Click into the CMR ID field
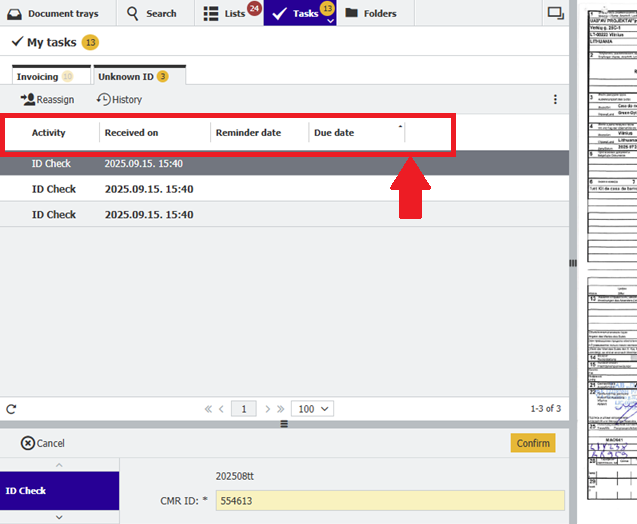The height and width of the screenshot is (524, 637). point(389,500)
